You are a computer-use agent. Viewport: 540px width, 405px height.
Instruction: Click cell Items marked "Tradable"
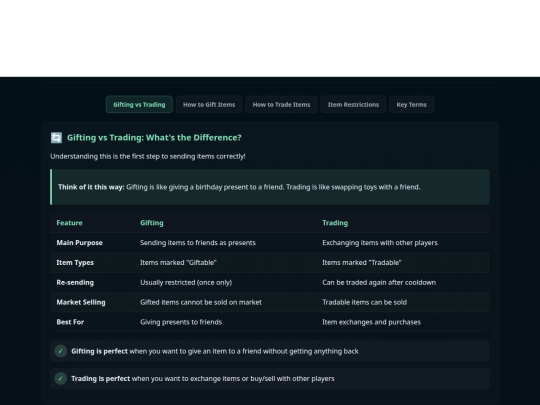click(x=362, y=262)
